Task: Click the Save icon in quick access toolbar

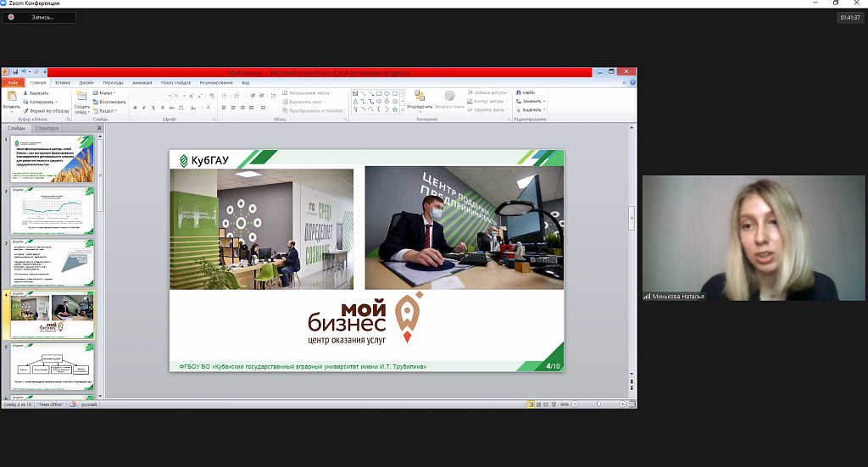Action: (x=15, y=72)
